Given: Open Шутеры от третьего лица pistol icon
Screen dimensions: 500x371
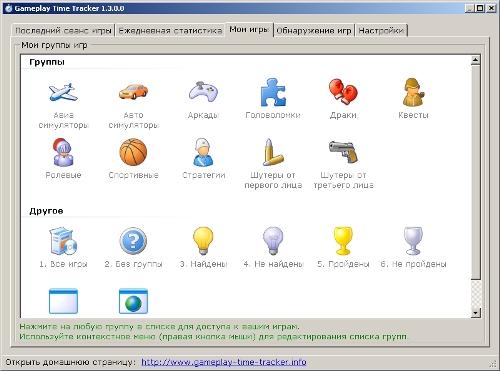Looking at the screenshot, I should point(343,152).
